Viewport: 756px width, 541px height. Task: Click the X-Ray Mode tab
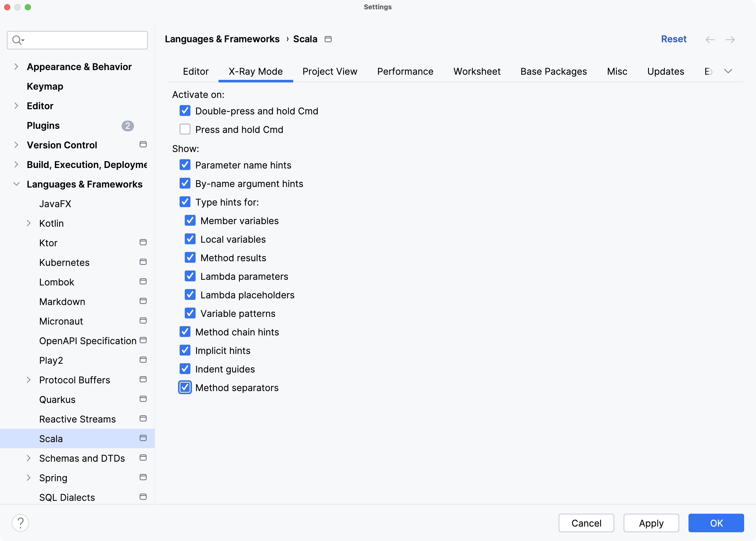tap(256, 71)
